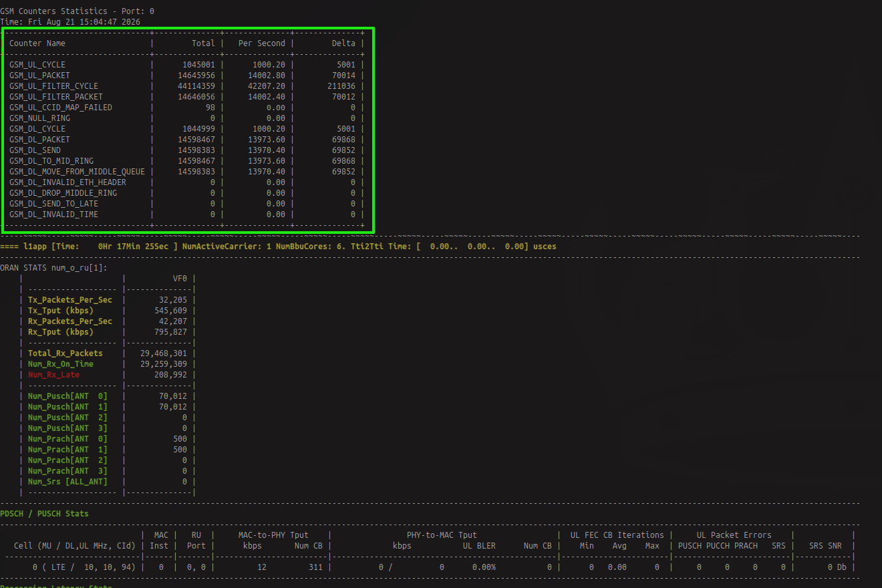Screen dimensions: 882x588
Task: Select the MAC-to-PHY Num CB value 311
Action: tap(315, 567)
